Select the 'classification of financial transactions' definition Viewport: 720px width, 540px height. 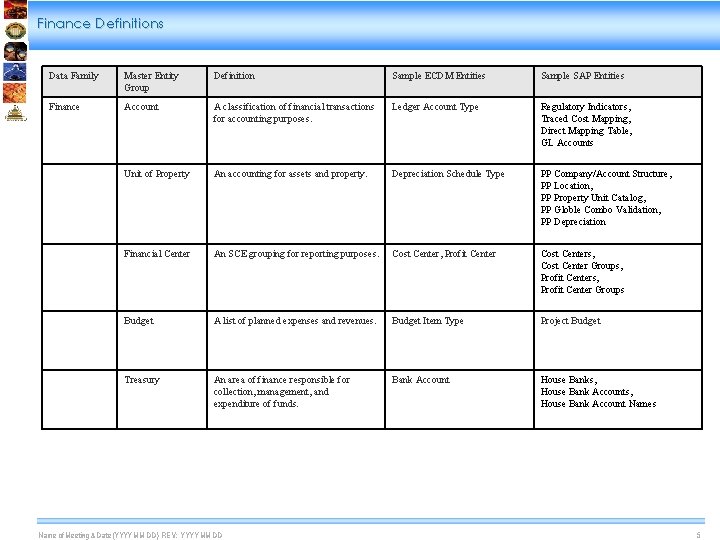(293, 112)
